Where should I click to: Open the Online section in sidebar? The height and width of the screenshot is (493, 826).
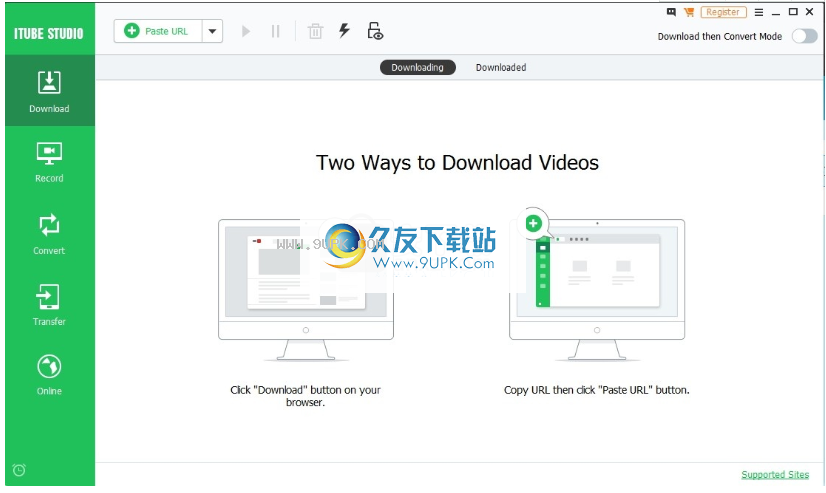[50, 375]
